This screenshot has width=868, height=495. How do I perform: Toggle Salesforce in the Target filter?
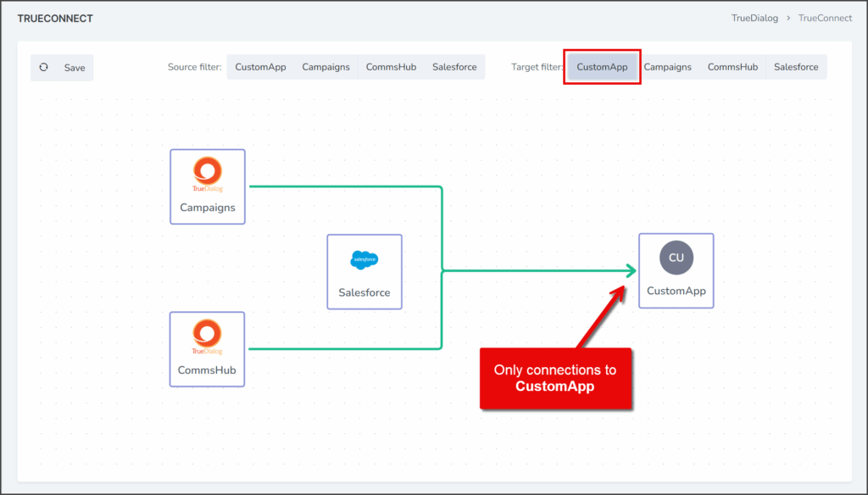tap(796, 67)
